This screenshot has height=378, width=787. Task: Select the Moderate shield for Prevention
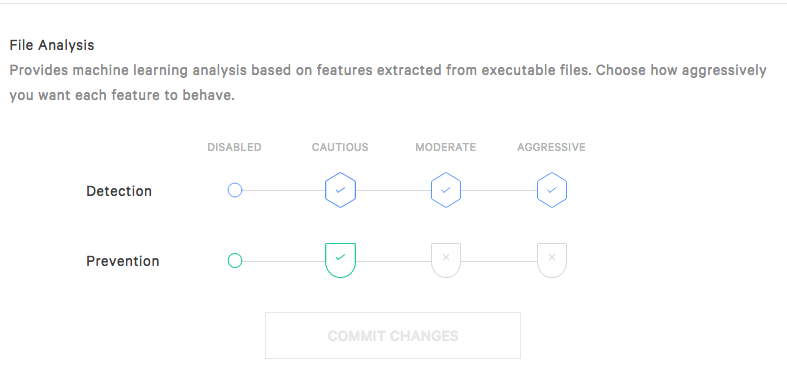446,261
